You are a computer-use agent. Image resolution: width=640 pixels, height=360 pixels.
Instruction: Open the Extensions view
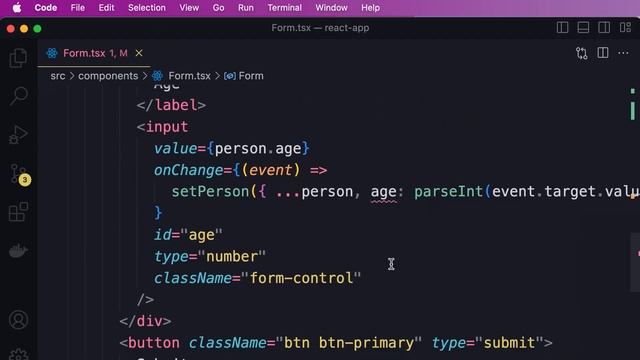(x=18, y=211)
